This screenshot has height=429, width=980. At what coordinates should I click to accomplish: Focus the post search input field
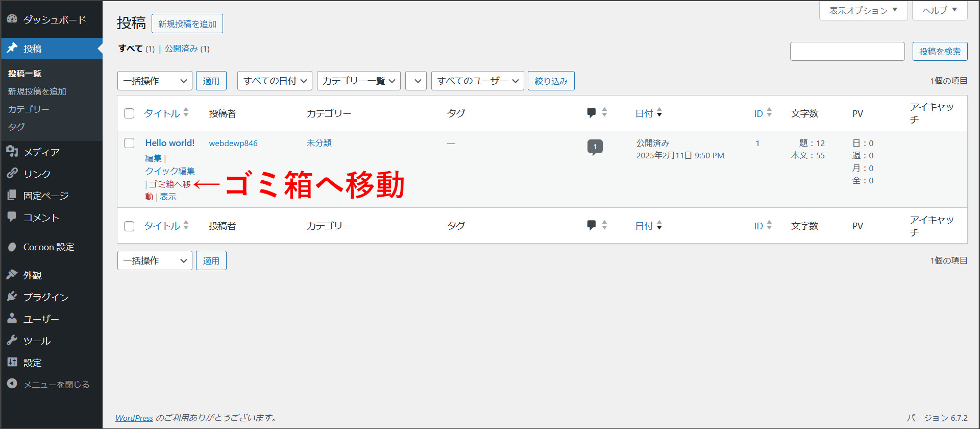[x=847, y=51]
